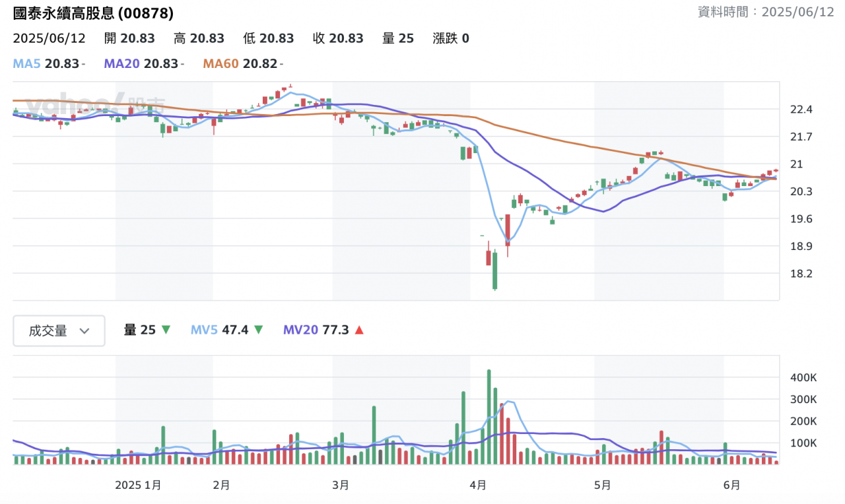Click the 2月 x-axis label
This screenshot has width=845, height=504.
pos(222,485)
